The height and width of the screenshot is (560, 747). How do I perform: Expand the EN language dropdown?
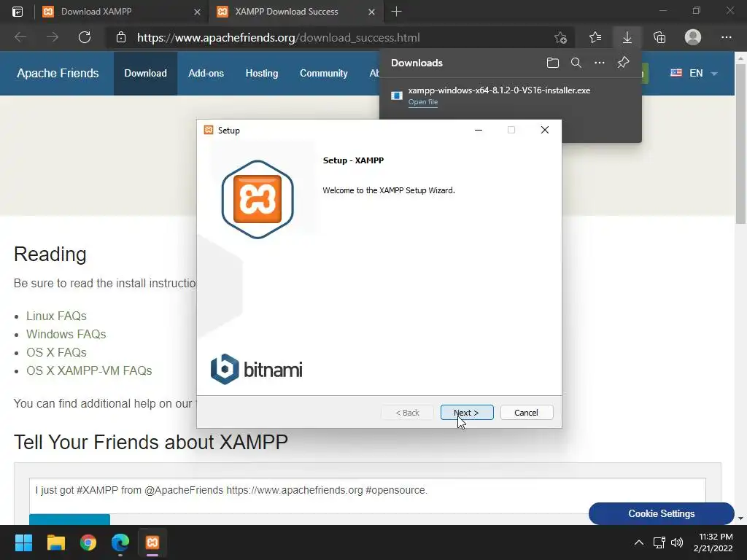pyautogui.click(x=694, y=74)
